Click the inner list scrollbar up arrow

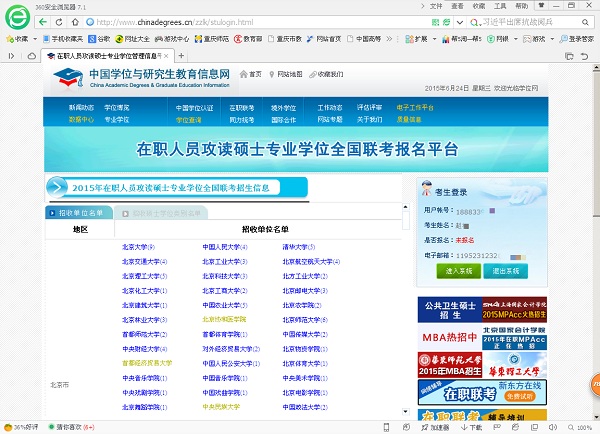(x=406, y=207)
